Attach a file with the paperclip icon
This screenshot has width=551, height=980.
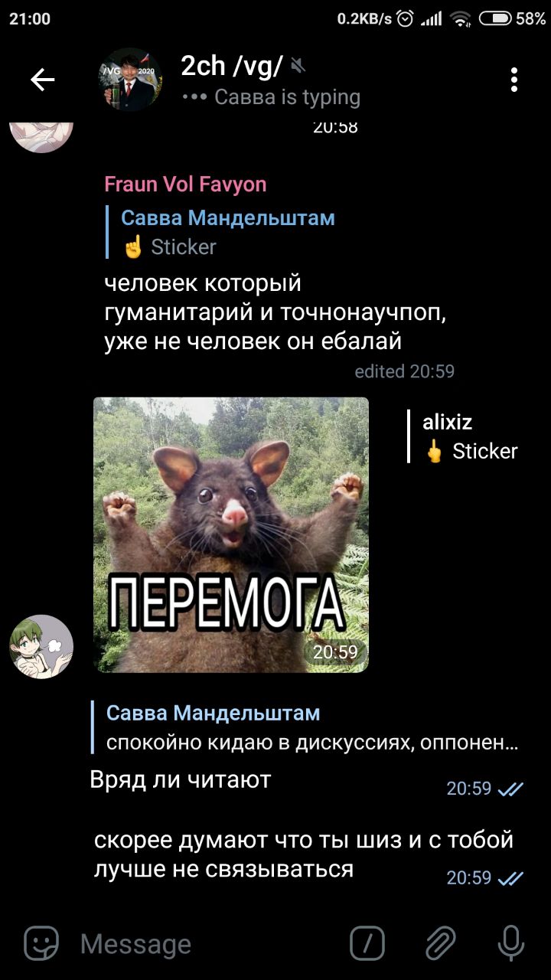(x=441, y=943)
